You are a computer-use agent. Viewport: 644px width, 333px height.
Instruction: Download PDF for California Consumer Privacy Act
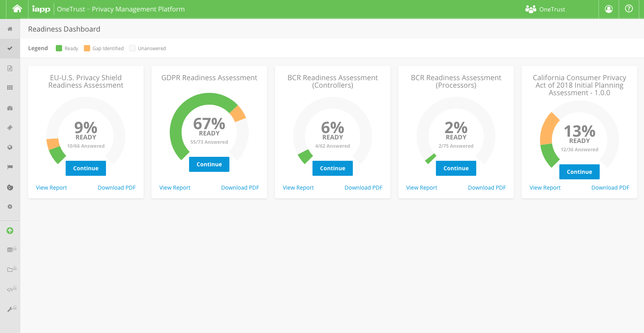[x=610, y=188]
